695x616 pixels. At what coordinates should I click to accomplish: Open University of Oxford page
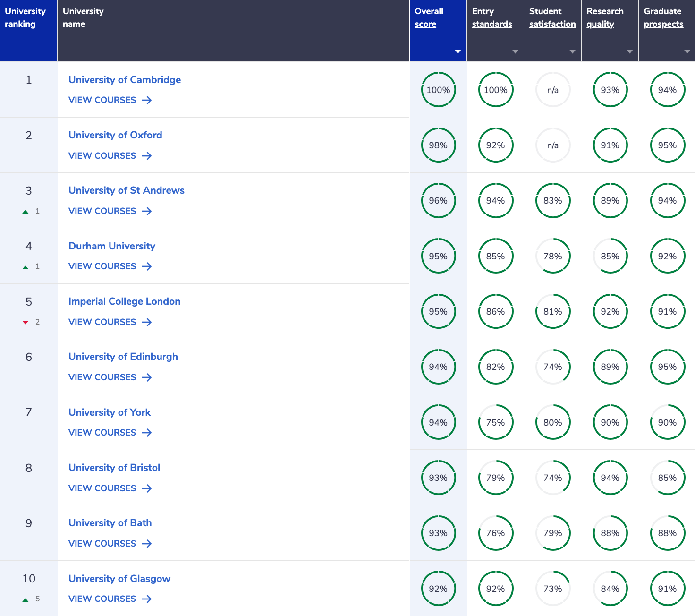click(x=115, y=135)
